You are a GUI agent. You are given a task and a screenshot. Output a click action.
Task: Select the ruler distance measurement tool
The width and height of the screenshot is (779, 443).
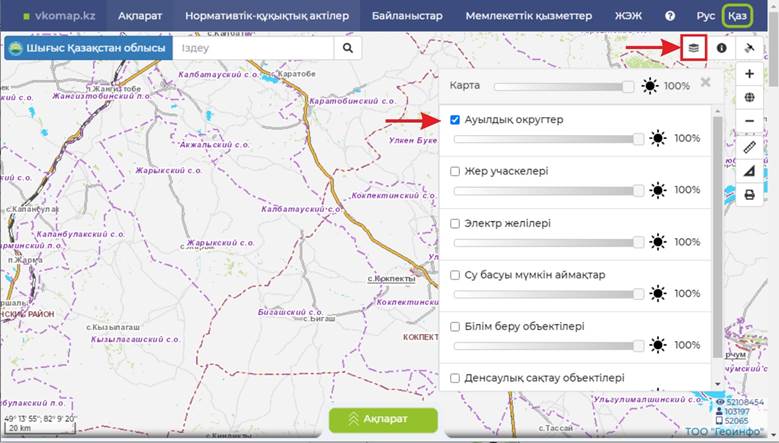(750, 147)
